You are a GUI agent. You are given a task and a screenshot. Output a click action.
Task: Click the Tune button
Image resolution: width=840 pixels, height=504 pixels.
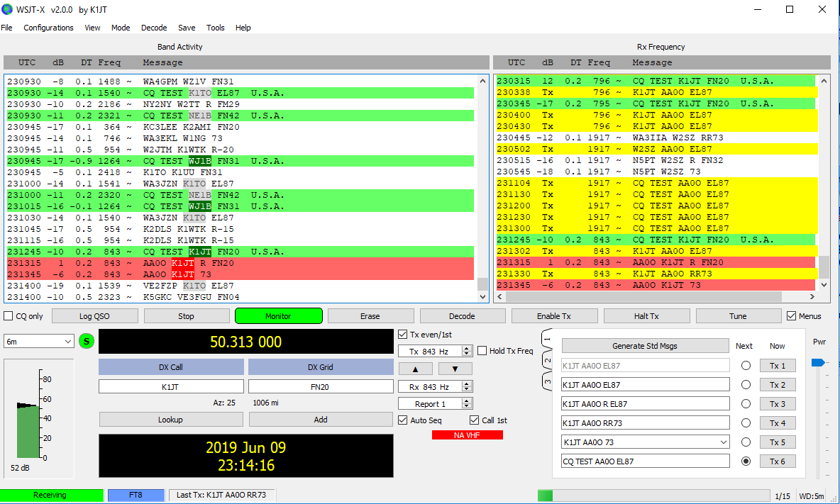point(739,316)
